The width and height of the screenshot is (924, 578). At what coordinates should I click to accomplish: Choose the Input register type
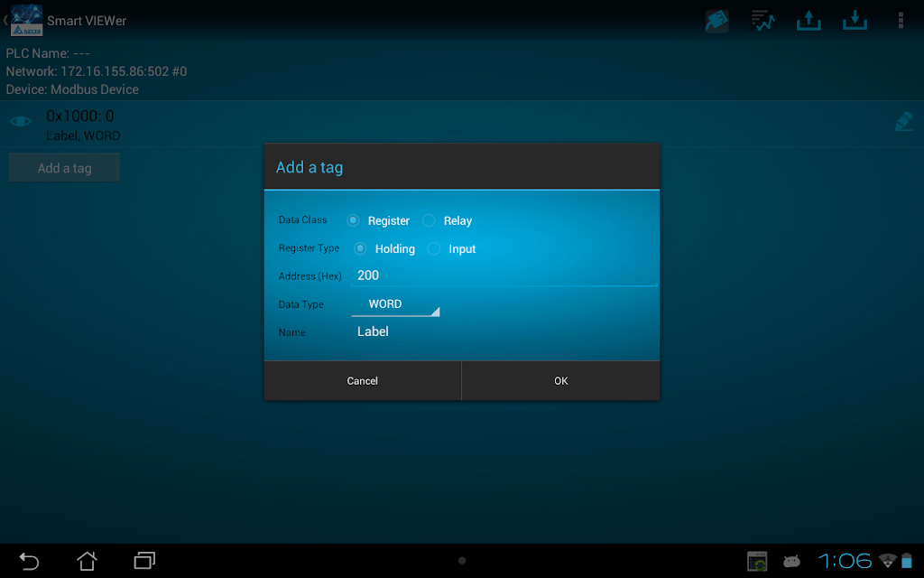point(434,249)
